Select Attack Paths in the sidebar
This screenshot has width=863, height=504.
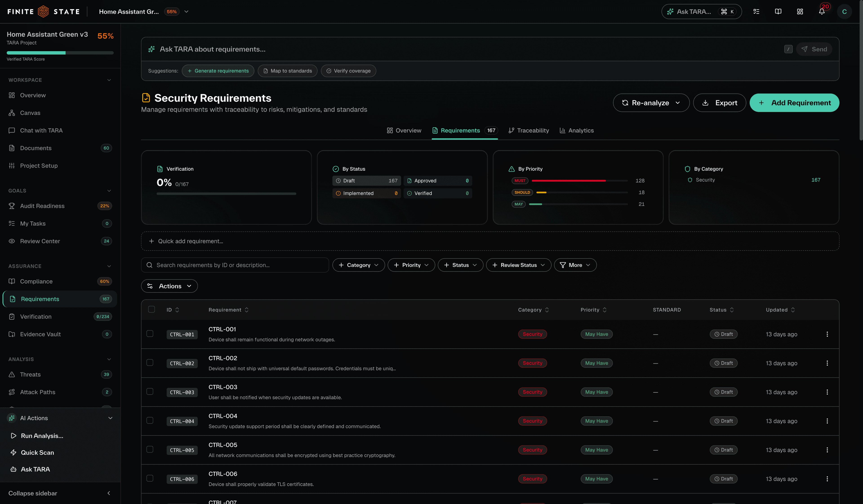[37, 392]
